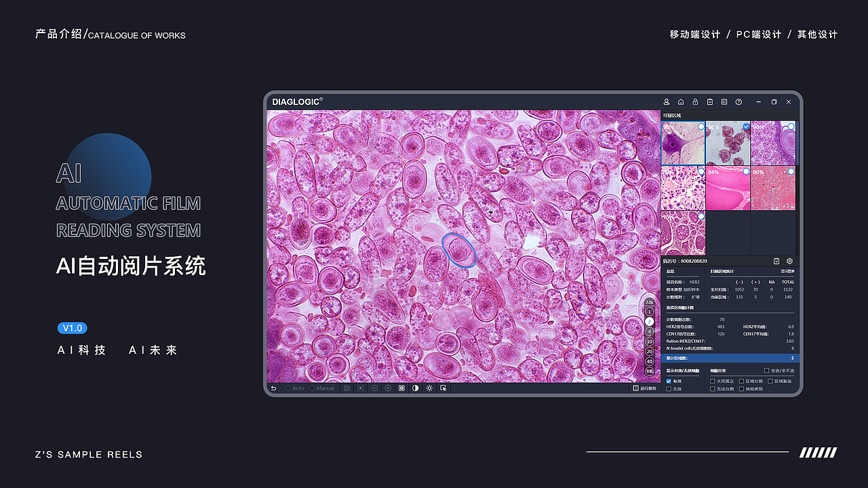868x488 pixels.
Task: Open the 95% suspicious region thumbnail
Action: click(x=728, y=143)
